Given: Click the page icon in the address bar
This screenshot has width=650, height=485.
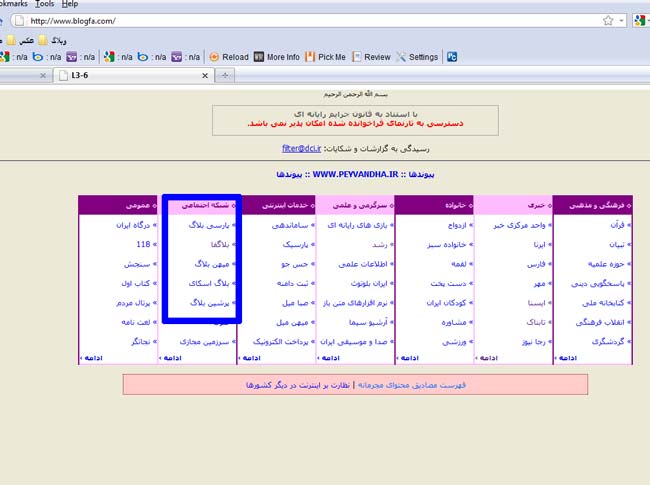Looking at the screenshot, I should pos(19,21).
